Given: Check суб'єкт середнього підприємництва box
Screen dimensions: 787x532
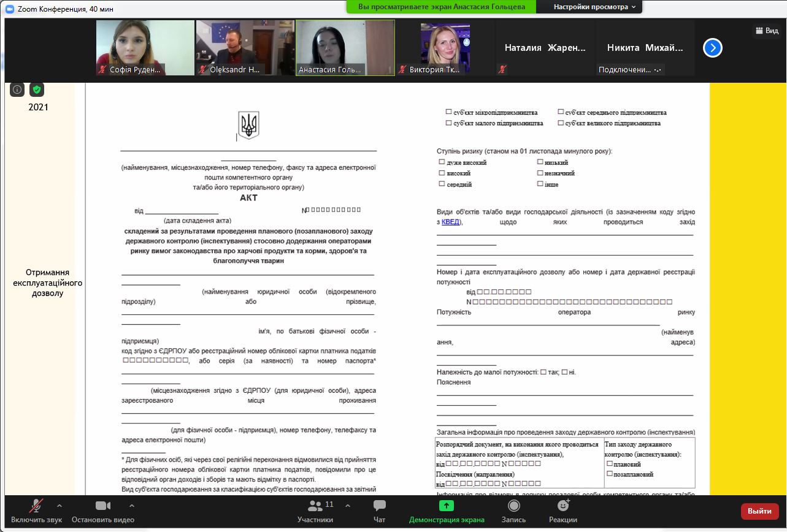Looking at the screenshot, I should point(561,112).
